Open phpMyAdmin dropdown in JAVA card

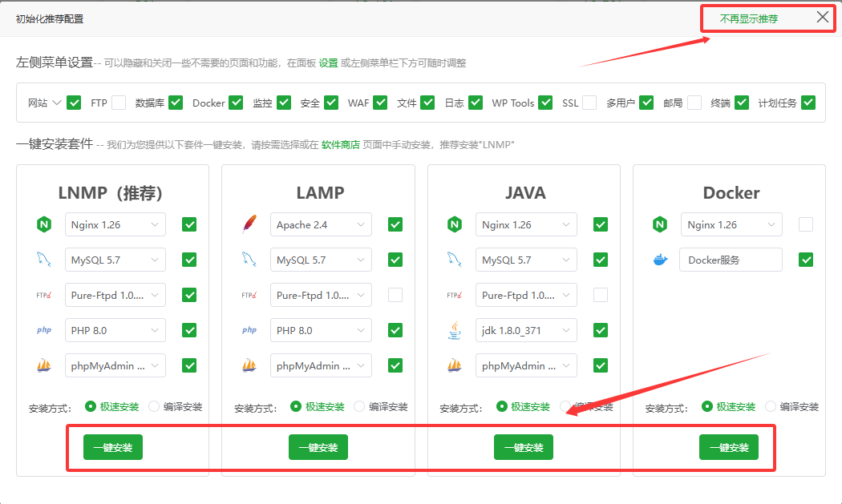point(526,365)
